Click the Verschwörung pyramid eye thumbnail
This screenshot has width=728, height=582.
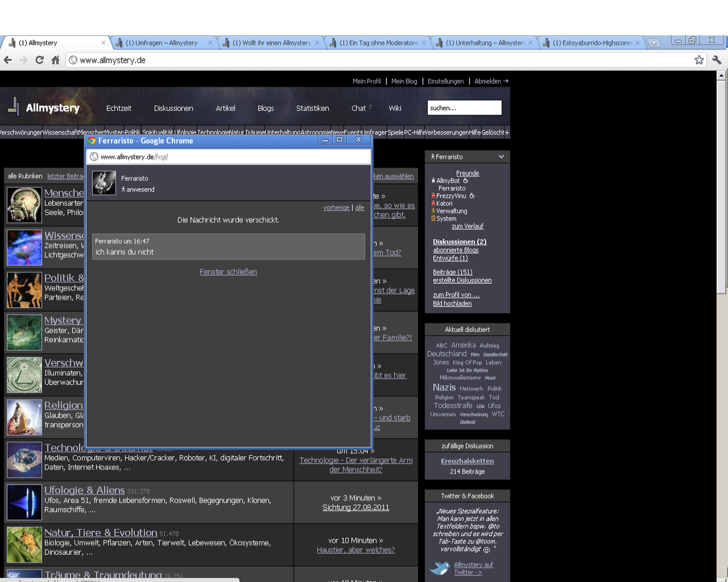[24, 375]
